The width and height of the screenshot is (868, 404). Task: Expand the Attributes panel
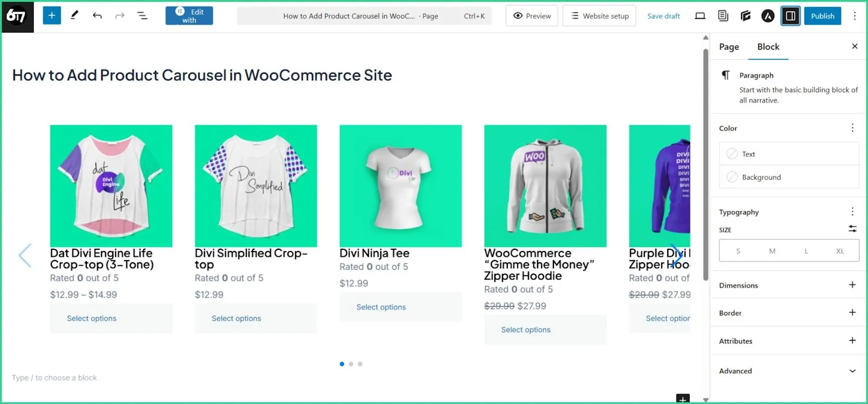tap(788, 340)
